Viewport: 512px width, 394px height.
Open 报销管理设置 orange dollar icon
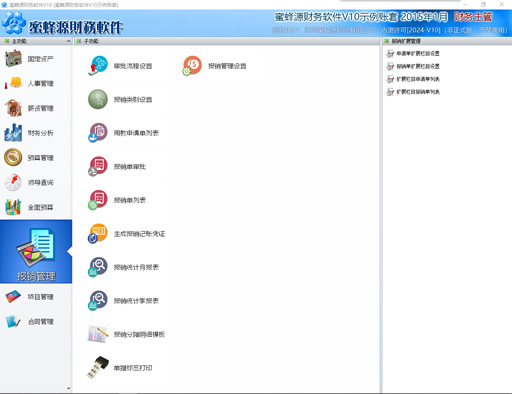click(192, 65)
